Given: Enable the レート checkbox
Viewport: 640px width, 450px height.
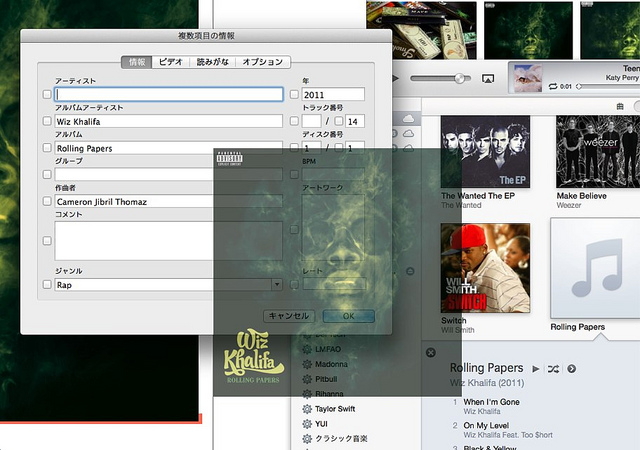Looking at the screenshot, I should [x=294, y=285].
